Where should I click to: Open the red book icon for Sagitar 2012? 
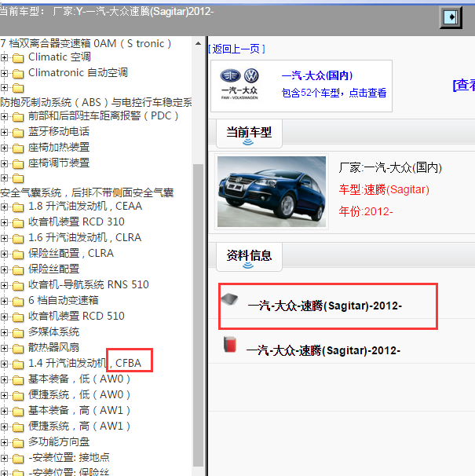(x=230, y=344)
